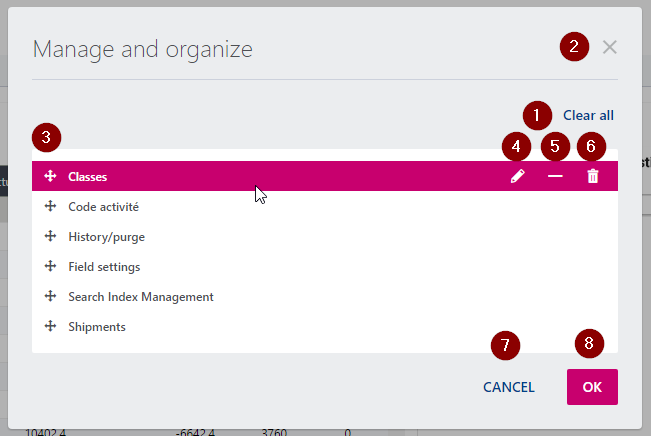Edit the Classes item with the pencil icon
Image resolution: width=651 pixels, height=436 pixels.
point(517,176)
